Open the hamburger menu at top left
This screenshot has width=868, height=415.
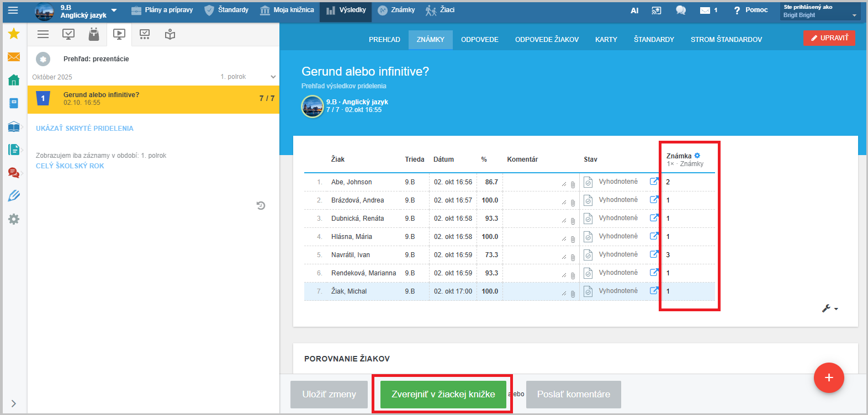tap(13, 10)
